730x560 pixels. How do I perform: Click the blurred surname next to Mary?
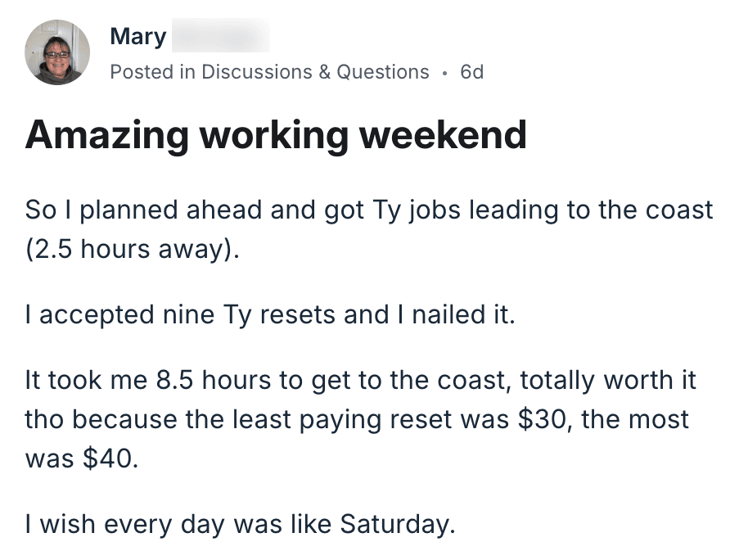click(221, 35)
